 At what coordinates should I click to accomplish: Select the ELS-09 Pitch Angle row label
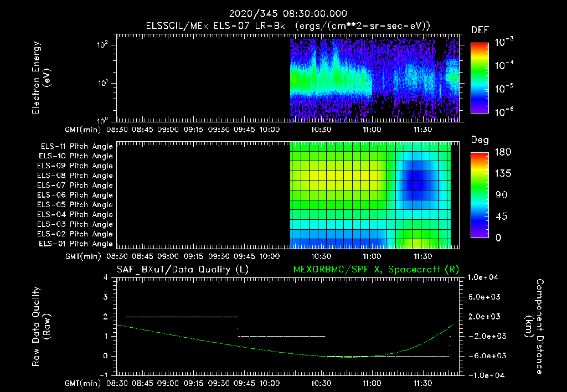point(75,166)
